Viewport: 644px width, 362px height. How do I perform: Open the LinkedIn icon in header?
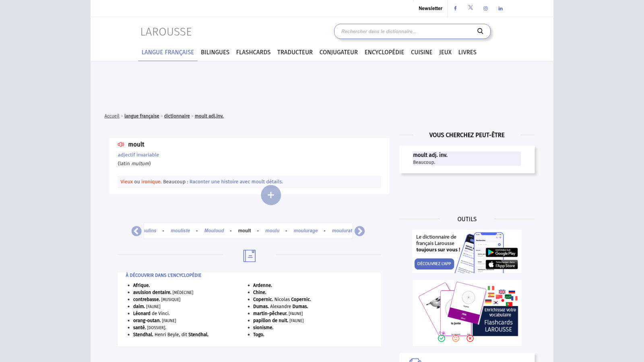(500, 8)
